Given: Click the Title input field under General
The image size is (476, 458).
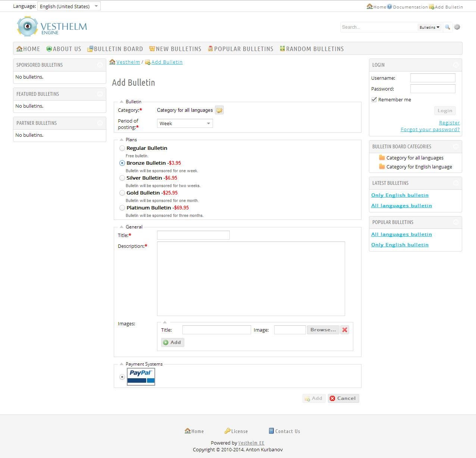Looking at the screenshot, I should [193, 235].
